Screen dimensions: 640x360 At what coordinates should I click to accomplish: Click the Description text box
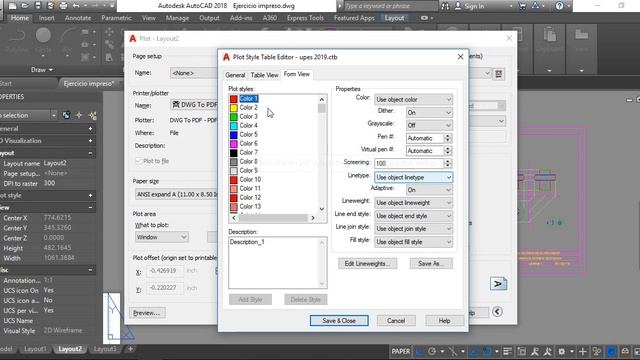(278, 262)
